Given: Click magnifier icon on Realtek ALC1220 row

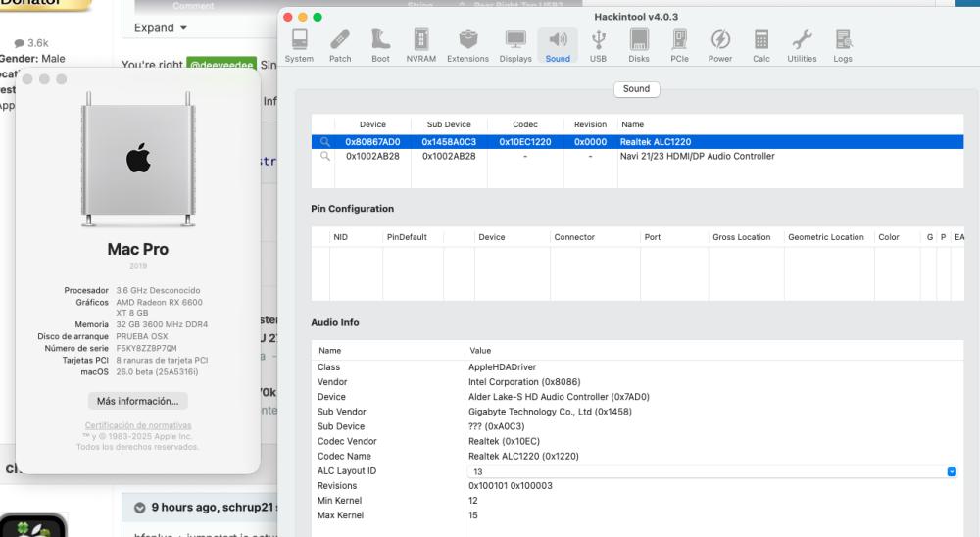Looking at the screenshot, I should click(325, 142).
